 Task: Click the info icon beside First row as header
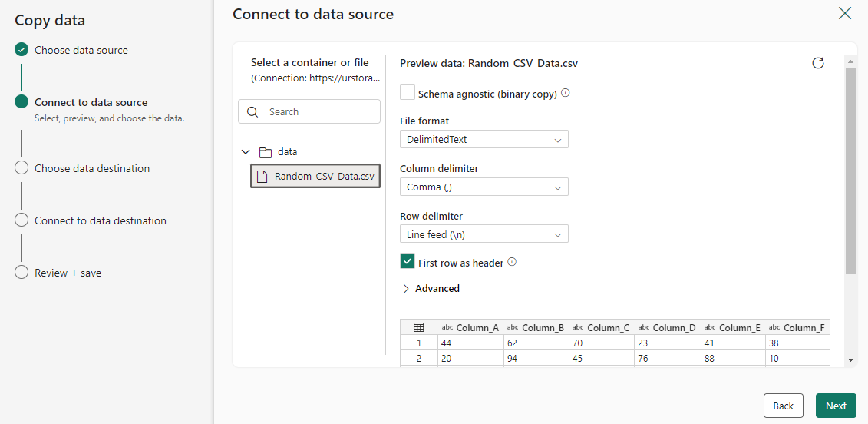pos(512,262)
